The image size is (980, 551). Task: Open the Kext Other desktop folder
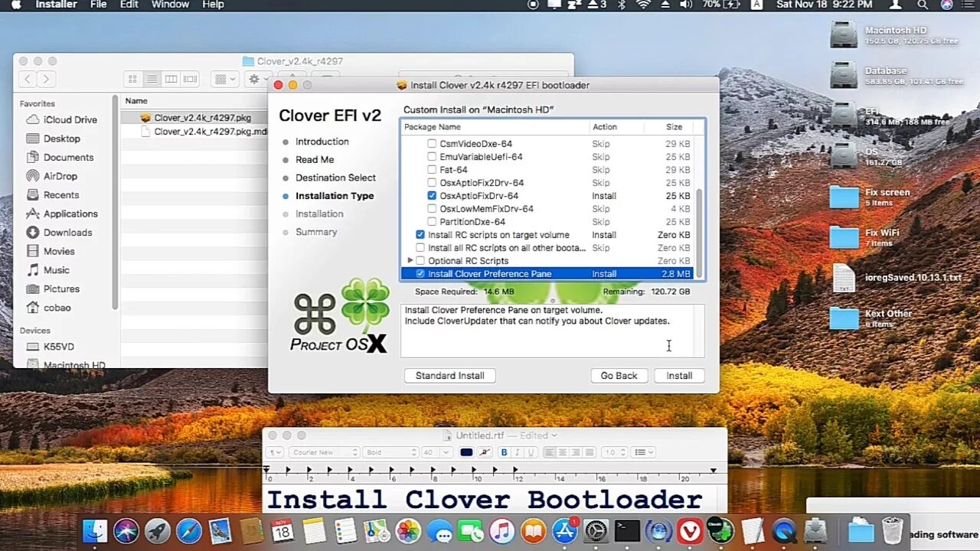[x=844, y=318]
